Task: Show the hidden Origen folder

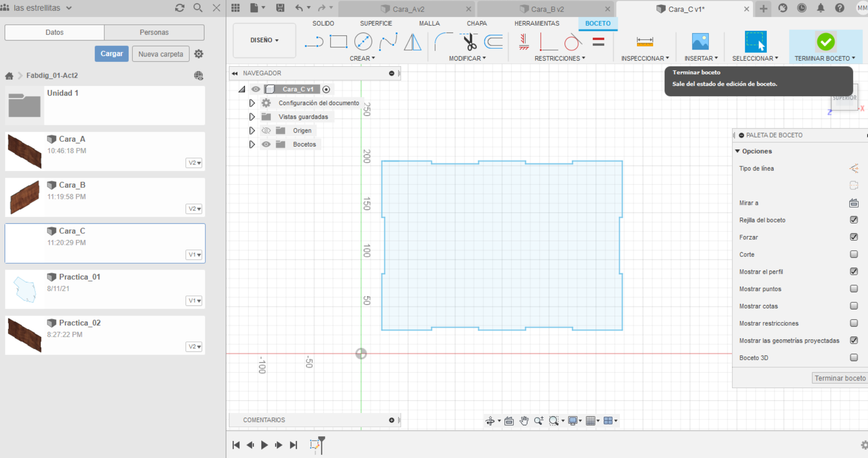Action: (266, 130)
